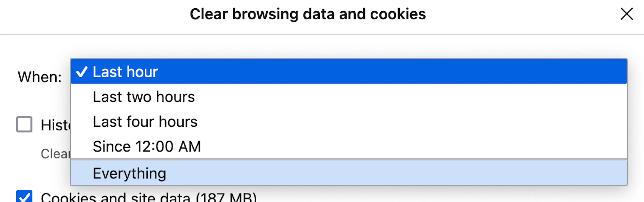644x202 pixels.
Task: Pick the Last four hours time range
Action: pyautogui.click(x=349, y=122)
